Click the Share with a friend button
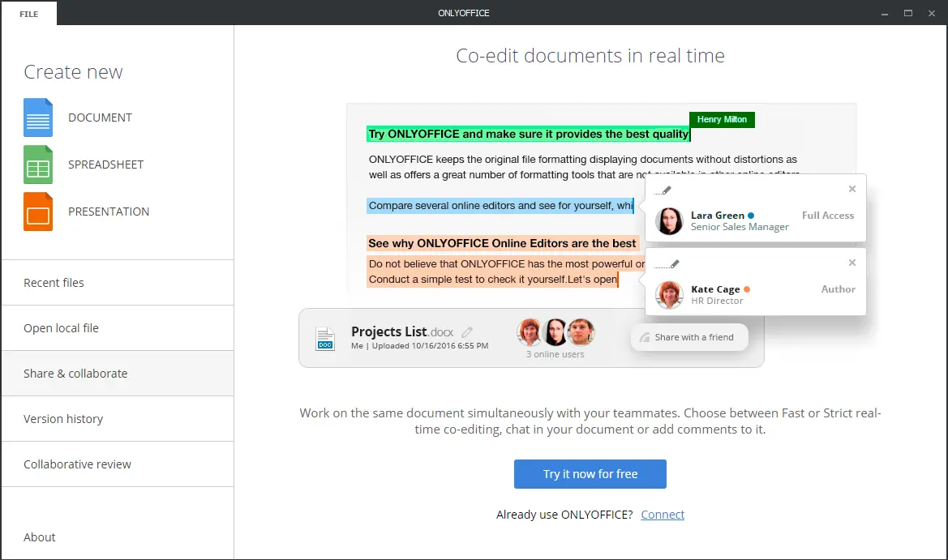 (x=689, y=337)
